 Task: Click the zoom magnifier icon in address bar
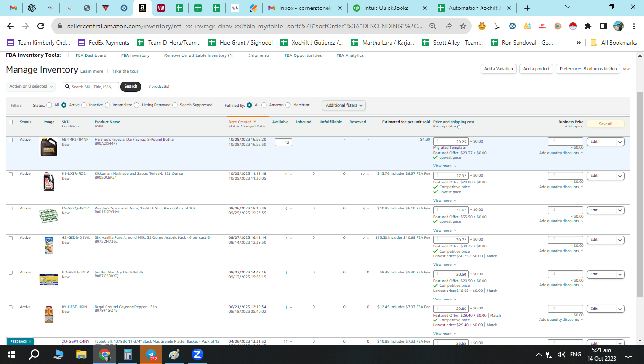pos(433,26)
